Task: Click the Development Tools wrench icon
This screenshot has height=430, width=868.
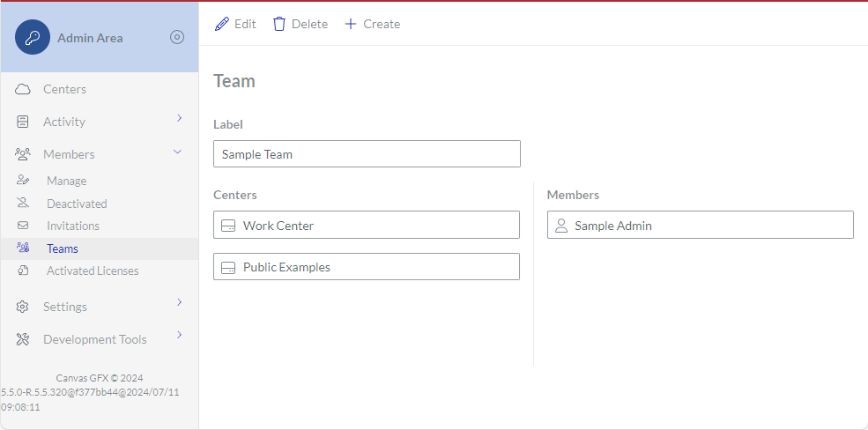Action: coord(23,339)
